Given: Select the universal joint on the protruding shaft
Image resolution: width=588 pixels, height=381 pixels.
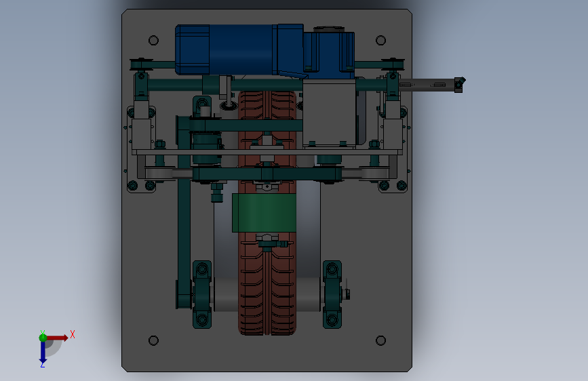Looking at the screenshot, I should [460, 85].
